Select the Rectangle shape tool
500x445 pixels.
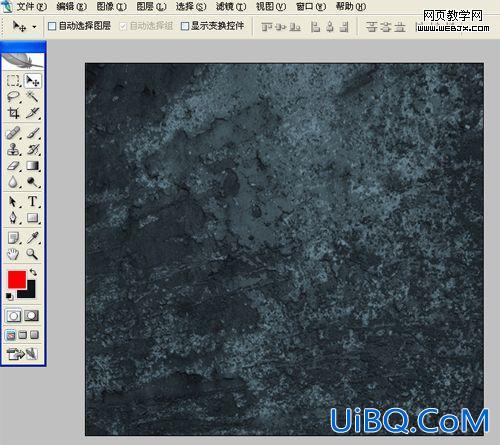tap(33, 218)
